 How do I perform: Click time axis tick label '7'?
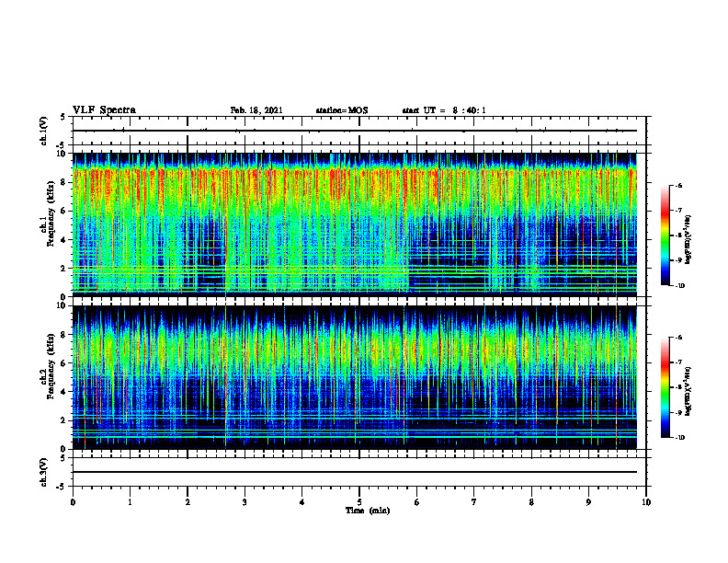[474, 502]
